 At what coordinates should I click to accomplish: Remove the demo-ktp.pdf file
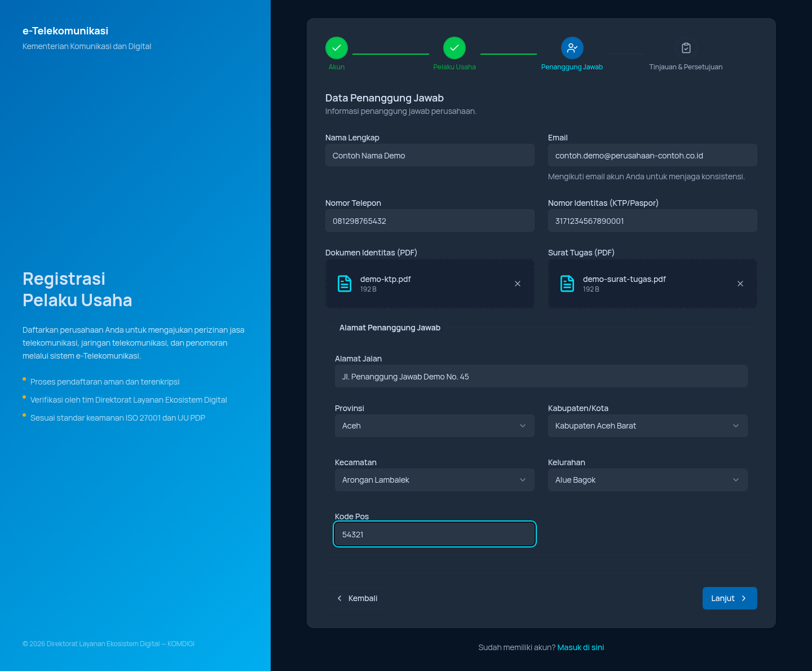pyautogui.click(x=518, y=284)
